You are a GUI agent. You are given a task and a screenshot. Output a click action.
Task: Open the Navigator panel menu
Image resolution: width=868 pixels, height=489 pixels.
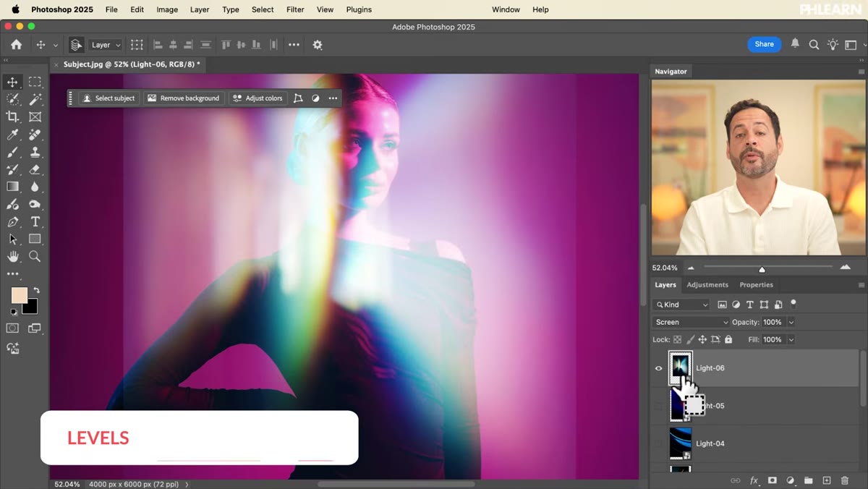click(x=861, y=72)
